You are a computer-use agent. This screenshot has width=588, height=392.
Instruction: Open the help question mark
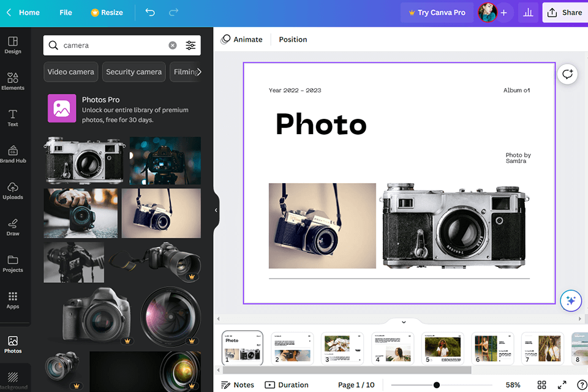point(582,385)
